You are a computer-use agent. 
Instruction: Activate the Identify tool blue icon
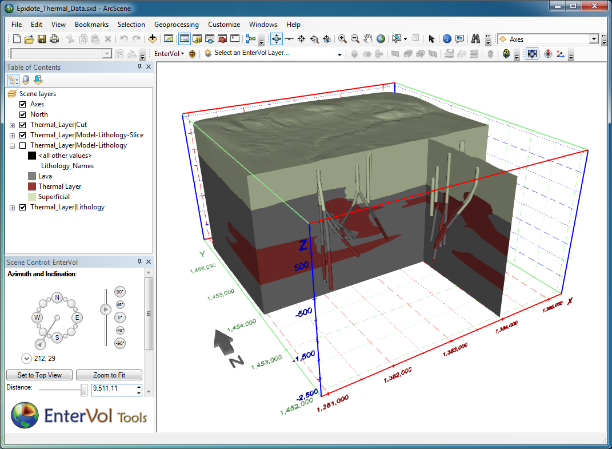[447, 39]
